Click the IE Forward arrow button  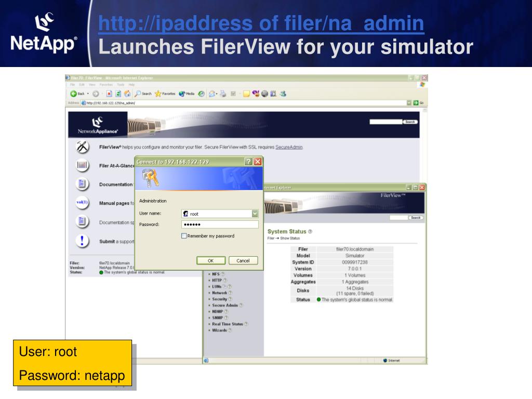pos(96,94)
